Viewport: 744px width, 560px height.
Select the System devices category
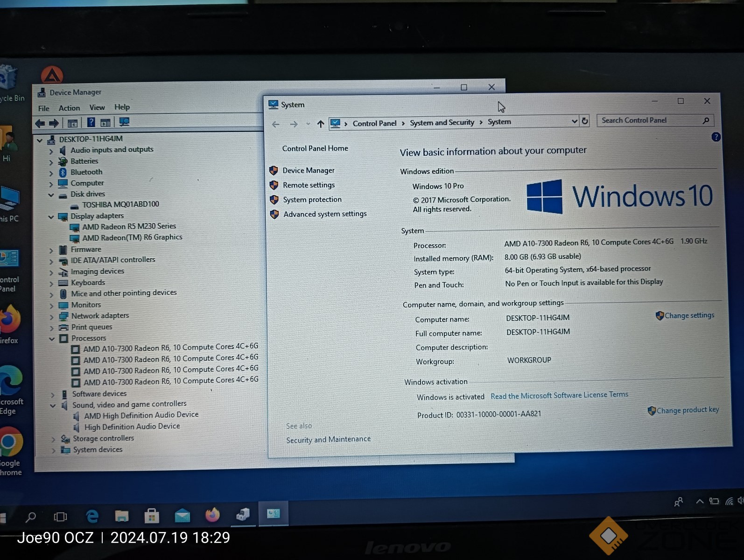tap(98, 450)
